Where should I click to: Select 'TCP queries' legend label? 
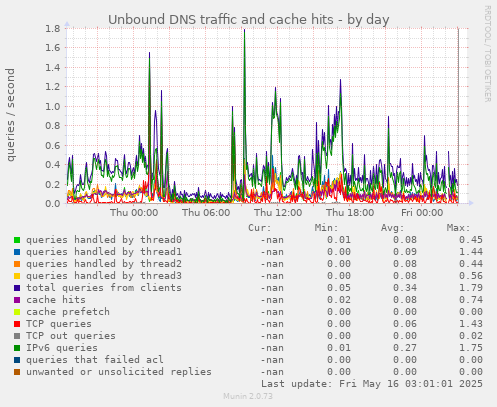pos(59,324)
